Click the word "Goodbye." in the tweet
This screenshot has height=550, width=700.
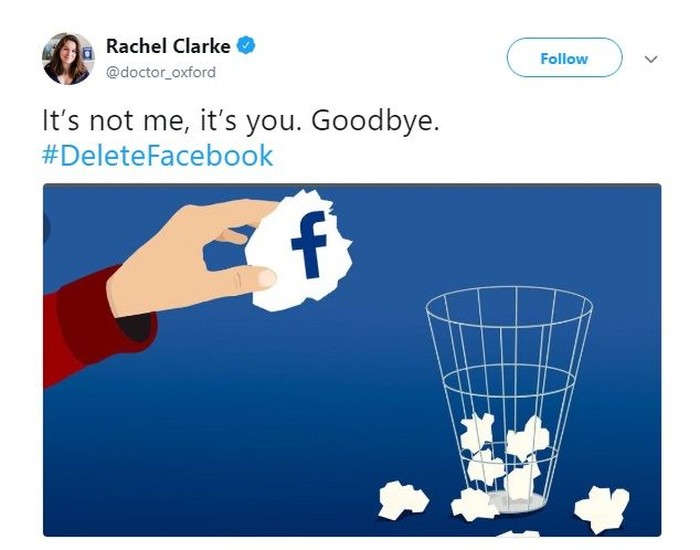(375, 121)
